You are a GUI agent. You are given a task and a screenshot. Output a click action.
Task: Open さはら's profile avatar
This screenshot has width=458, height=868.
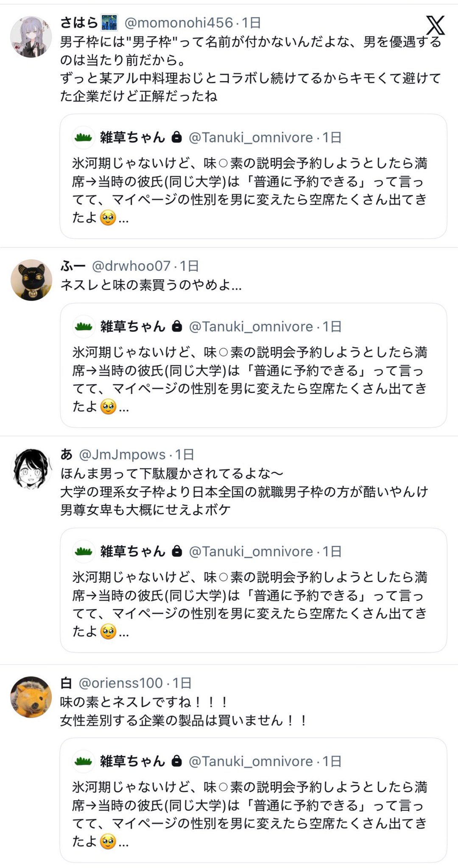coord(31,37)
